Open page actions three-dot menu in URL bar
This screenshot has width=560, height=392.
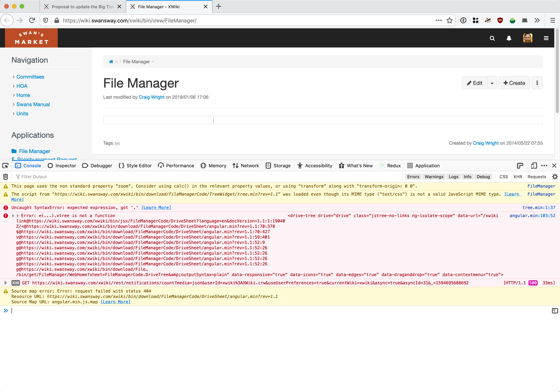tap(439, 21)
